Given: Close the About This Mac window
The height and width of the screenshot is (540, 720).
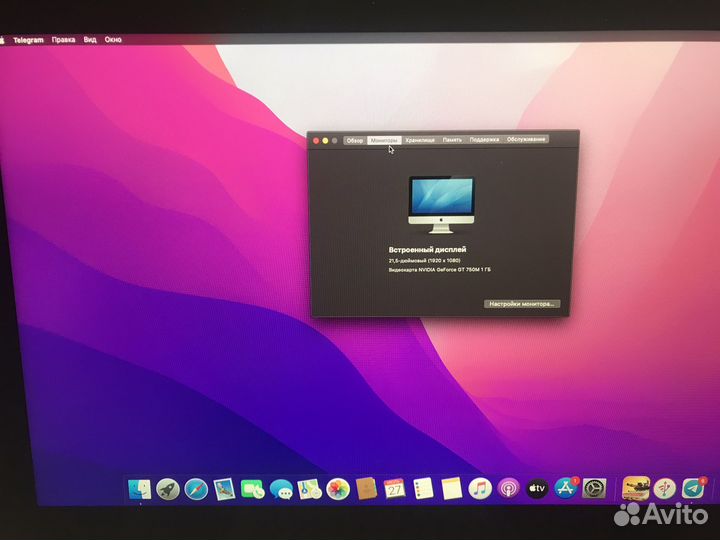Looking at the screenshot, I should click(316, 141).
